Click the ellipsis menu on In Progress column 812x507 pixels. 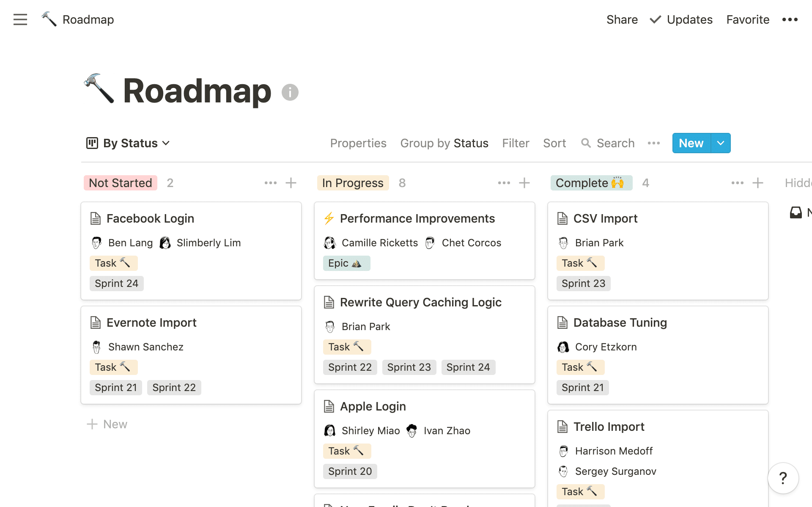tap(505, 183)
